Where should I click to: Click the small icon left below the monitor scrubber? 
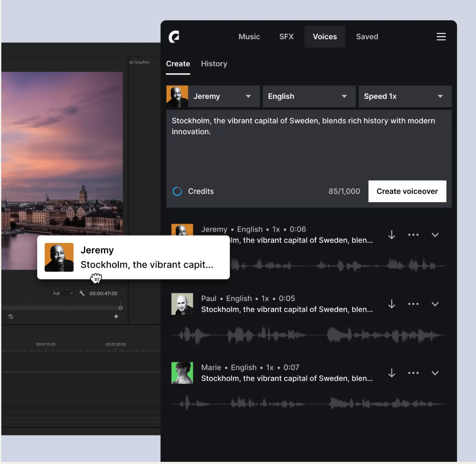(11, 317)
